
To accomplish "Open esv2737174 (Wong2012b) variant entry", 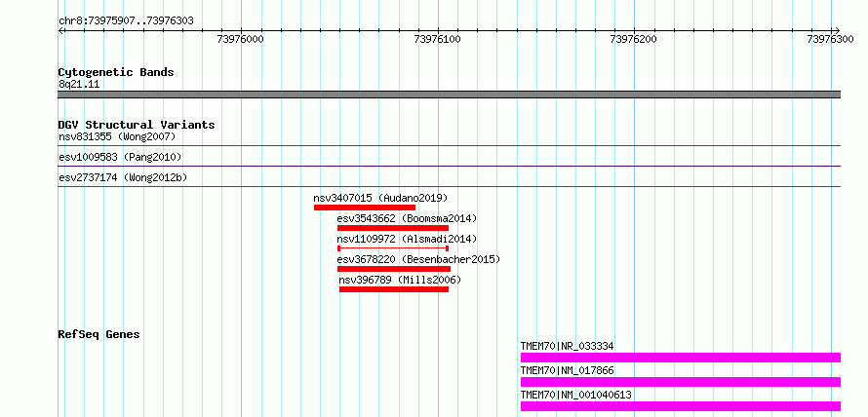I will [x=123, y=178].
